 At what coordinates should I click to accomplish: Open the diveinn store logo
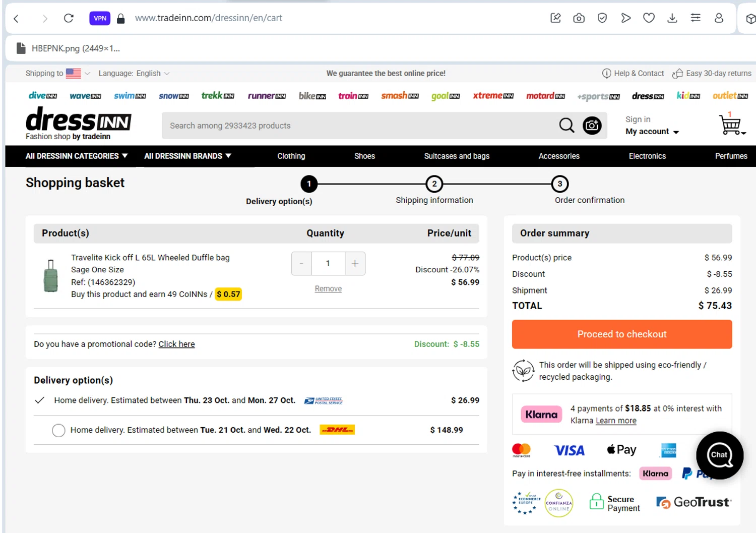tap(42, 96)
